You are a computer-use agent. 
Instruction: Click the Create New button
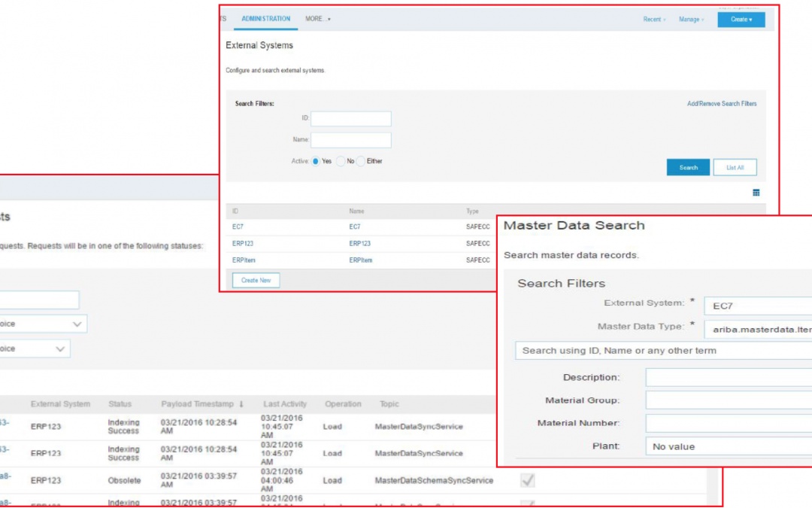tap(256, 281)
